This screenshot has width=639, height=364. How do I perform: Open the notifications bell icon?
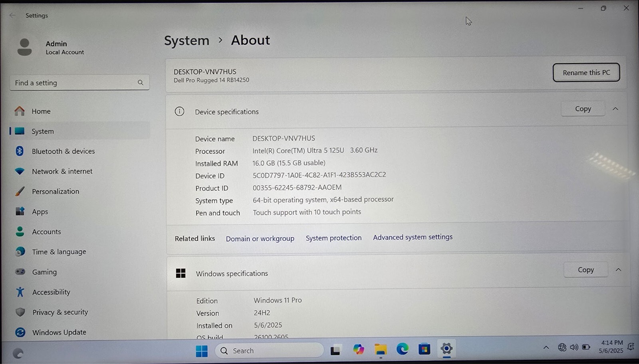click(631, 346)
